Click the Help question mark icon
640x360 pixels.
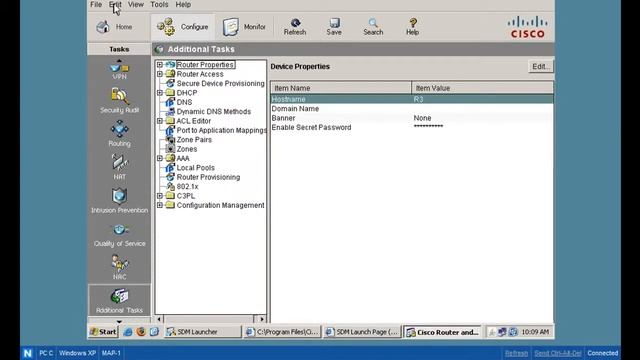pyautogui.click(x=412, y=27)
